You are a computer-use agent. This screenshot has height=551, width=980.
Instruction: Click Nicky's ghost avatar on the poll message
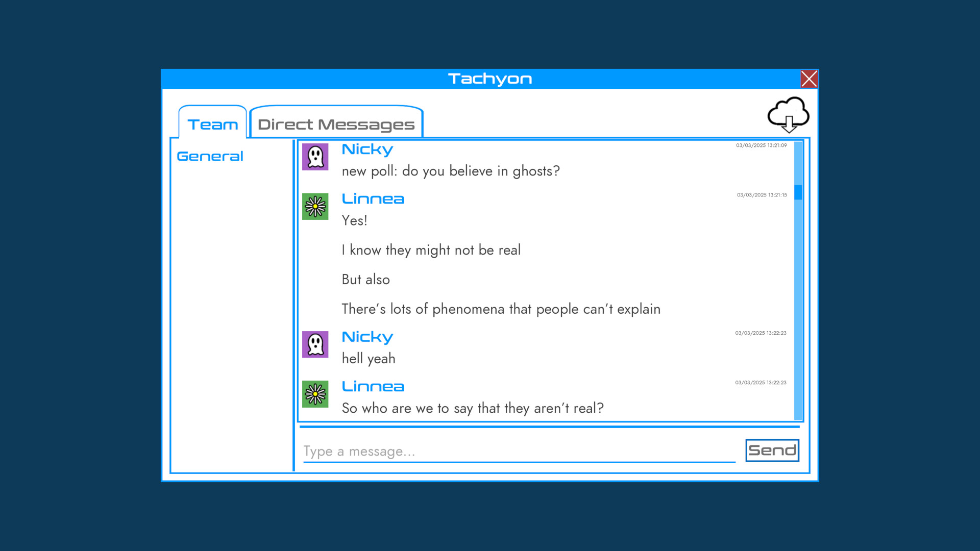point(315,157)
